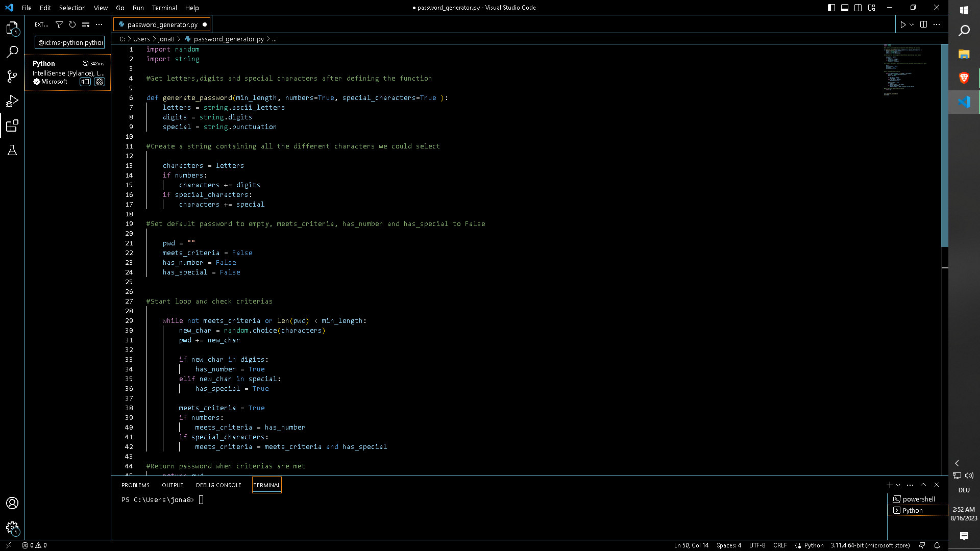Toggle the primary side bar visibility

831,8
